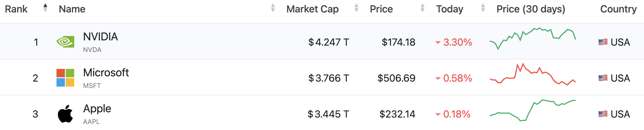Image resolution: width=644 pixels, height=130 pixels.
Task: Click the USA flag in Microsoft row
Action: click(x=603, y=78)
